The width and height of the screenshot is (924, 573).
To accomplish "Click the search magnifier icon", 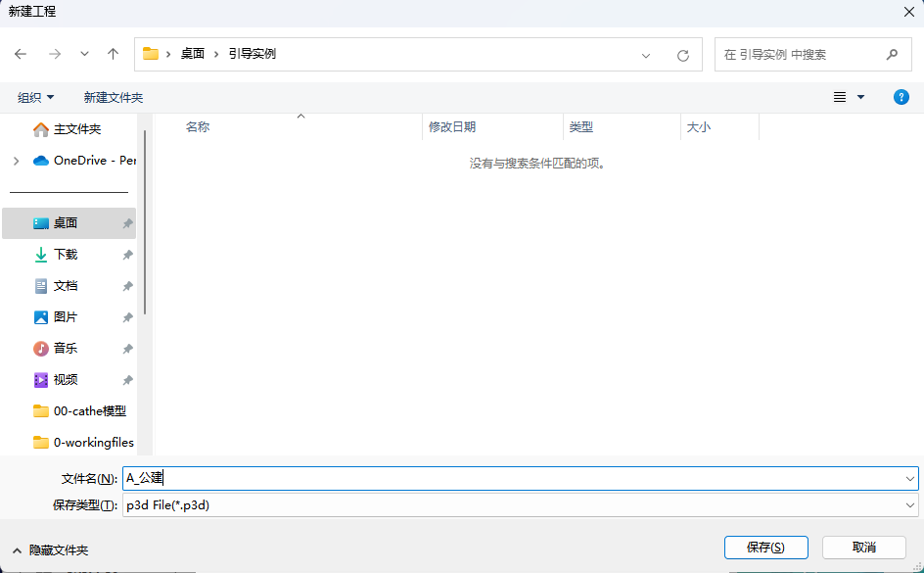I will click(x=892, y=55).
